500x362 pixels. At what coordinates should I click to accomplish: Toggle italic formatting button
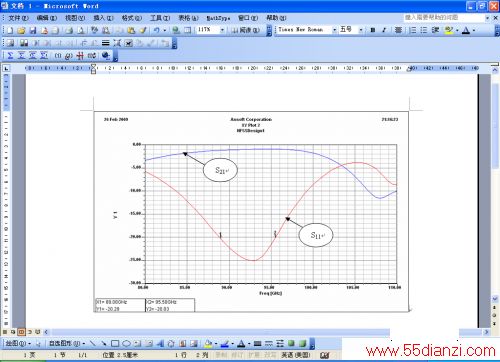[384, 30]
